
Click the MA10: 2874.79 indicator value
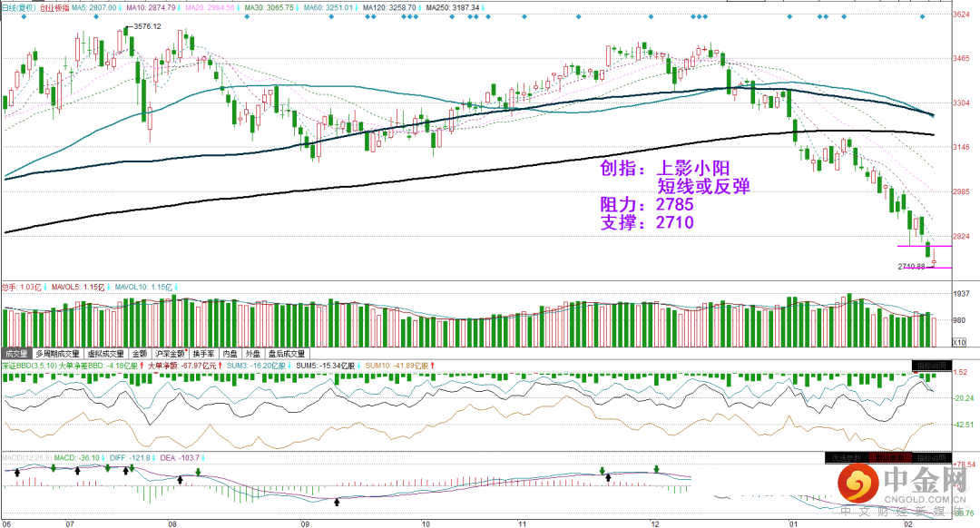tap(151, 7)
